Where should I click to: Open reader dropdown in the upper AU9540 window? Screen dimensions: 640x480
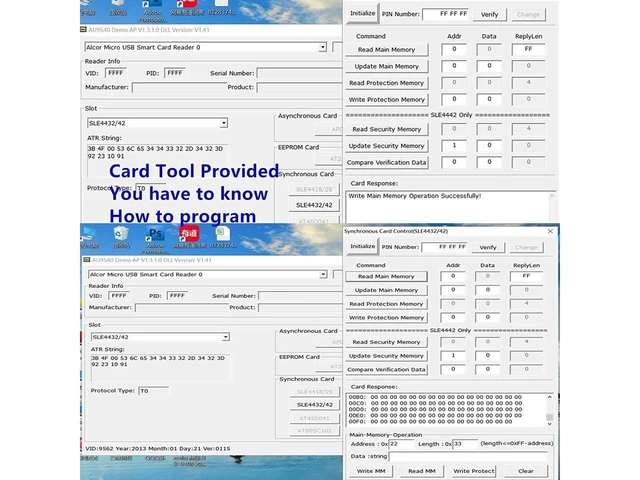[x=322, y=47]
